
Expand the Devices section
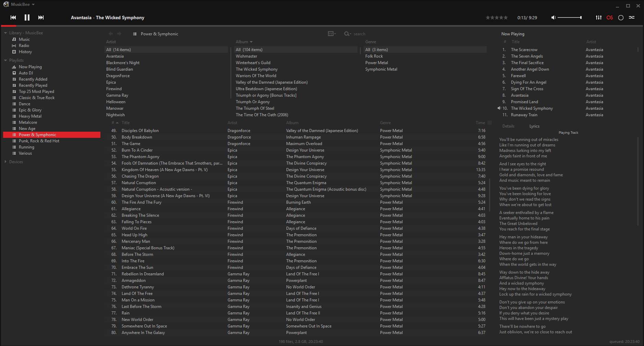5,162
